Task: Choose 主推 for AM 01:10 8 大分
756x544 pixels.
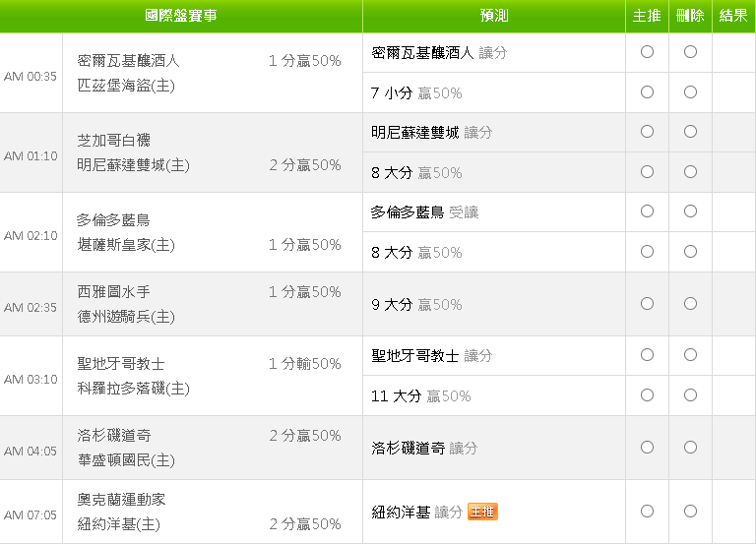Action: click(x=647, y=171)
